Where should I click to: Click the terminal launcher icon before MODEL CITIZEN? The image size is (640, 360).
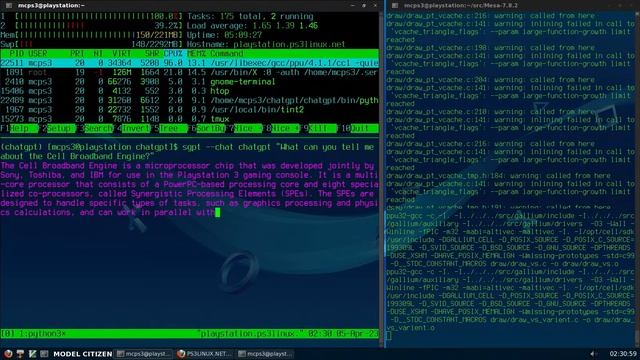pos(44,354)
